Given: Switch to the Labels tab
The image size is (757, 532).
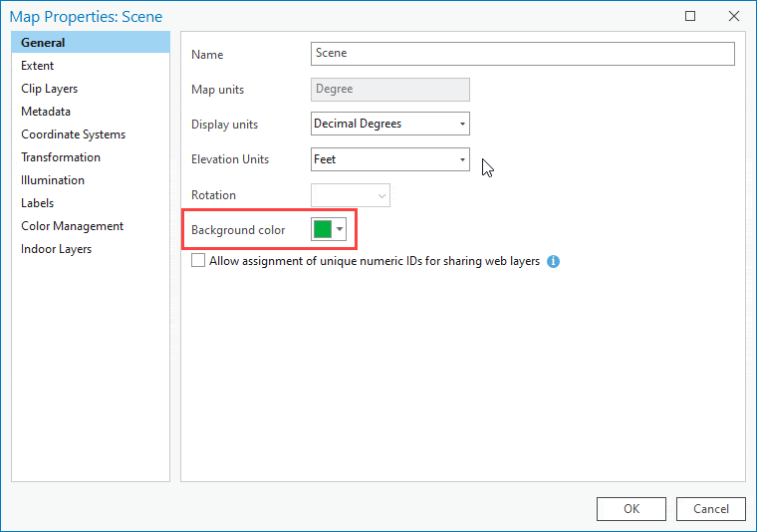Looking at the screenshot, I should point(38,203).
